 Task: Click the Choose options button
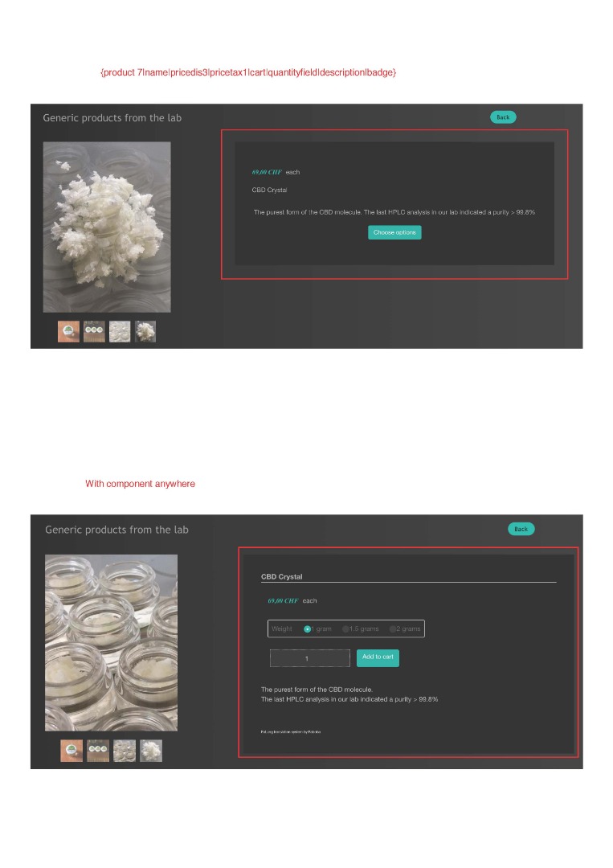coord(394,232)
